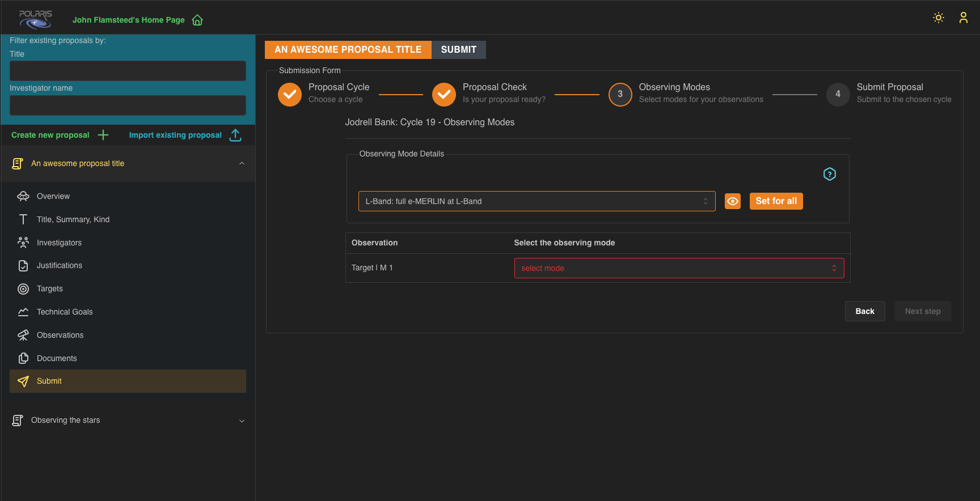The height and width of the screenshot is (501, 980).
Task: Click the home icon beside Home Page
Action: click(197, 20)
